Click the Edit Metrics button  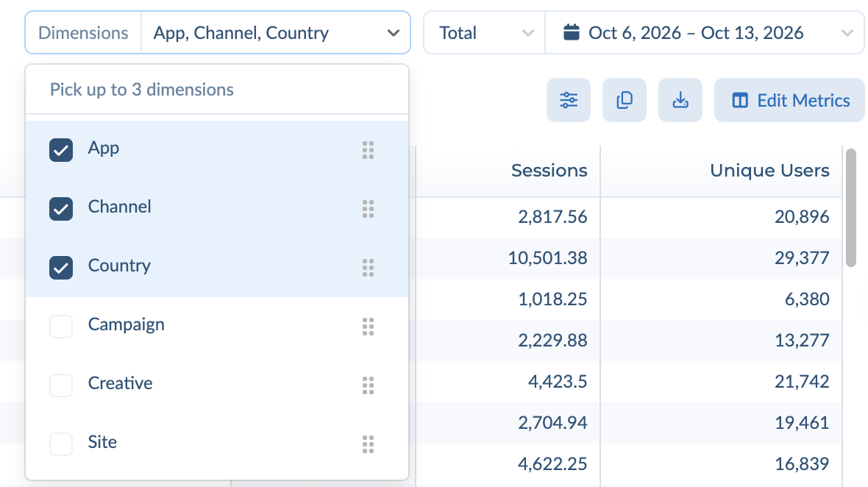pyautogui.click(x=789, y=100)
